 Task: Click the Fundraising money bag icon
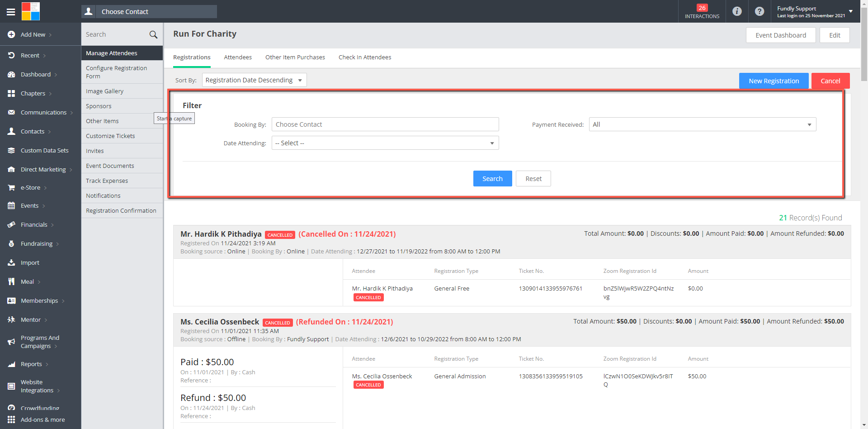tap(11, 243)
